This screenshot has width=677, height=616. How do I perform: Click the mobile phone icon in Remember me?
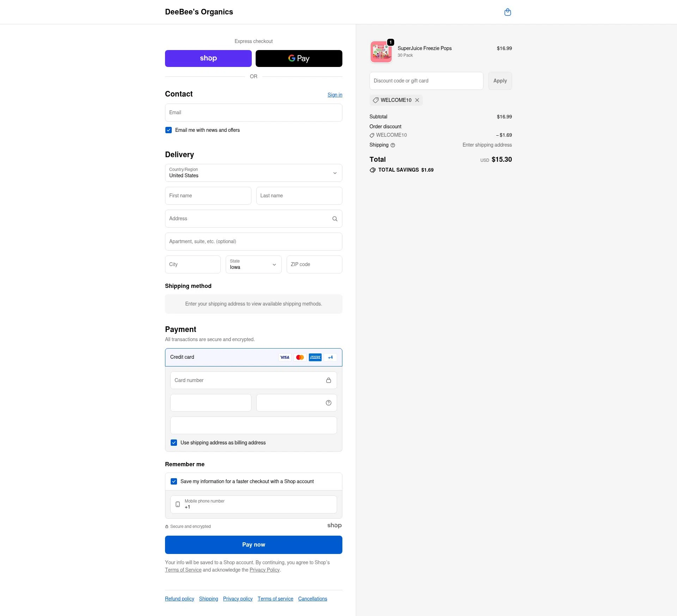(x=178, y=504)
